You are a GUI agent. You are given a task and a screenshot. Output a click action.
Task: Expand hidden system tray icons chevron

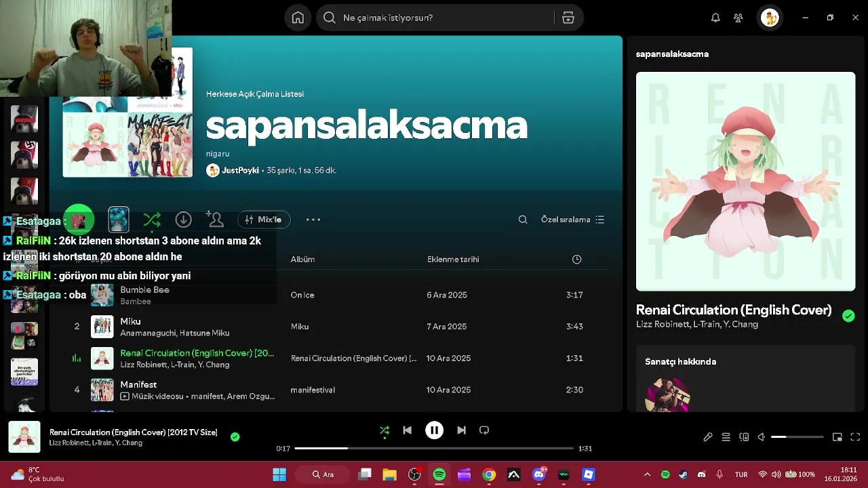[647, 474]
